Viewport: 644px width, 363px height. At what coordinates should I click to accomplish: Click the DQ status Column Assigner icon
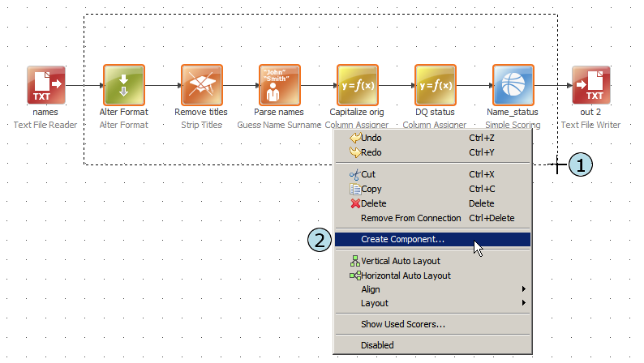point(435,86)
